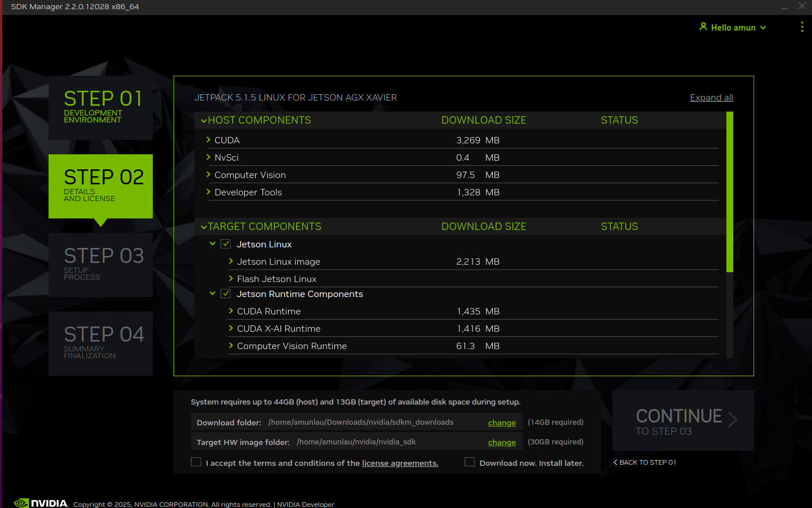Open the NVIDIA Developer footer link
812x508 pixels.
pyautogui.click(x=305, y=505)
